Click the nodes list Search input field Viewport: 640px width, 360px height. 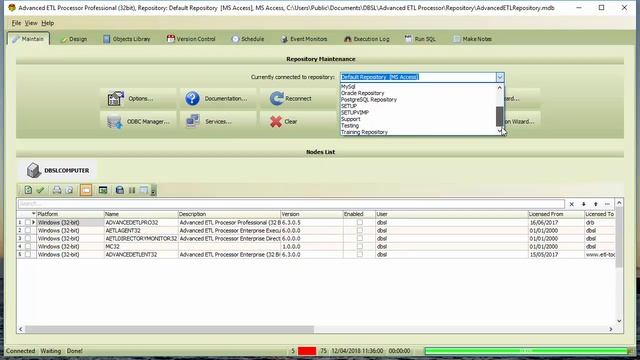click(x=291, y=204)
